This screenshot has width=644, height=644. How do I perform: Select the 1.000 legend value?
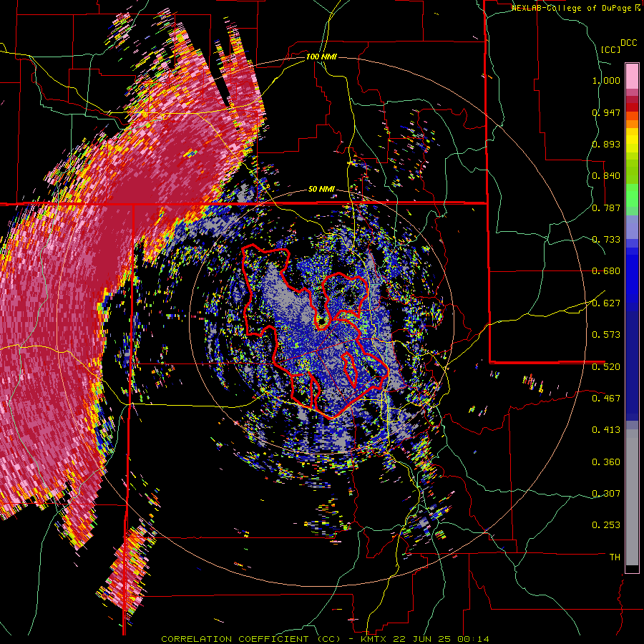click(x=606, y=80)
